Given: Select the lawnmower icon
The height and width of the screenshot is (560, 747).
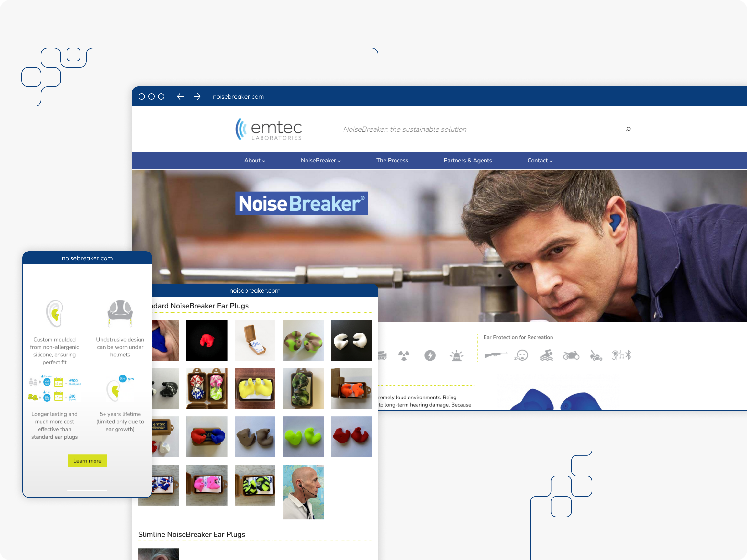Looking at the screenshot, I should pos(596,355).
